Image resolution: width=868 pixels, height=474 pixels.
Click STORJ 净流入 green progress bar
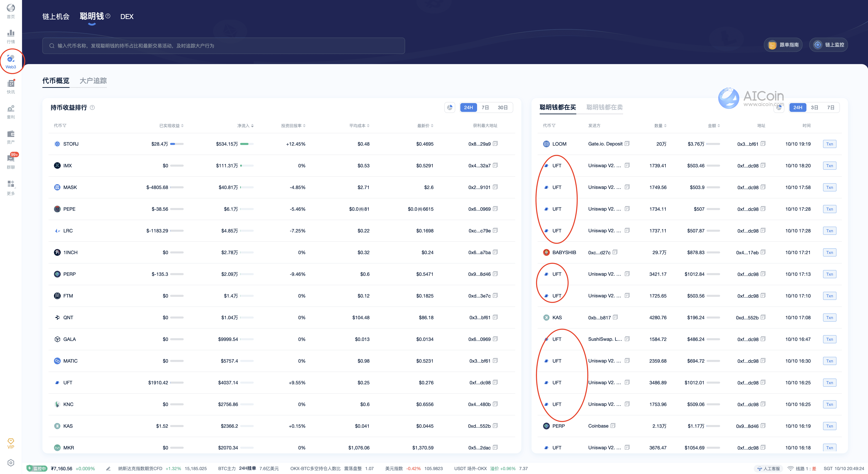point(247,144)
